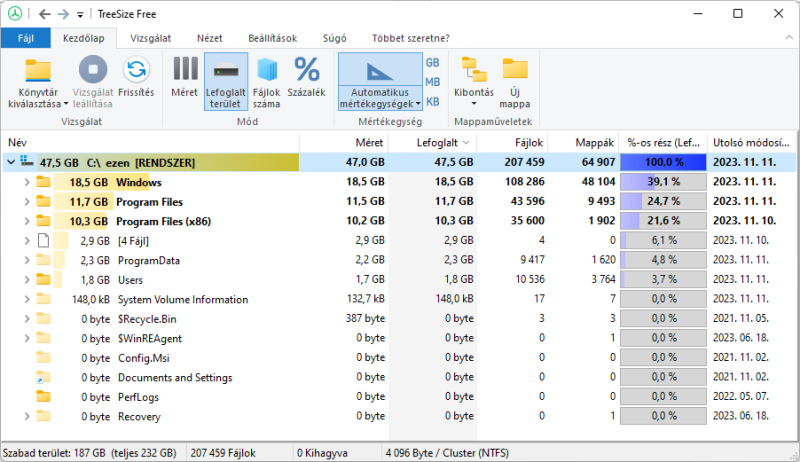Switch to the Kezdőlap tab
This screenshot has width=800, height=462.
click(x=84, y=38)
